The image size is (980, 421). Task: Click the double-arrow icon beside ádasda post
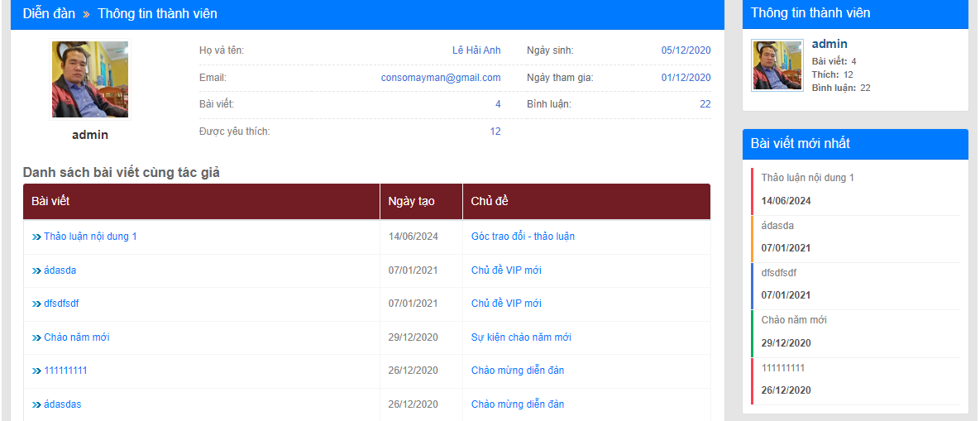(36, 270)
